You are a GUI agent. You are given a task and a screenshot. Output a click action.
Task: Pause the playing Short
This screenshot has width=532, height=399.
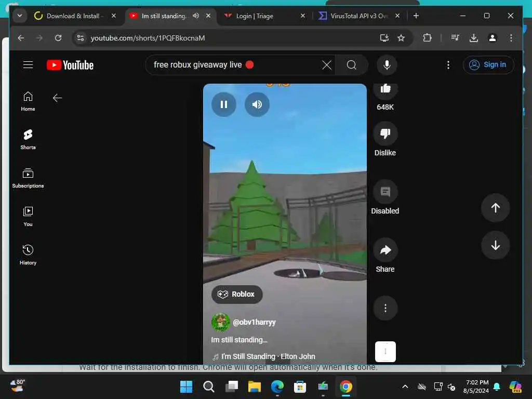(x=223, y=104)
